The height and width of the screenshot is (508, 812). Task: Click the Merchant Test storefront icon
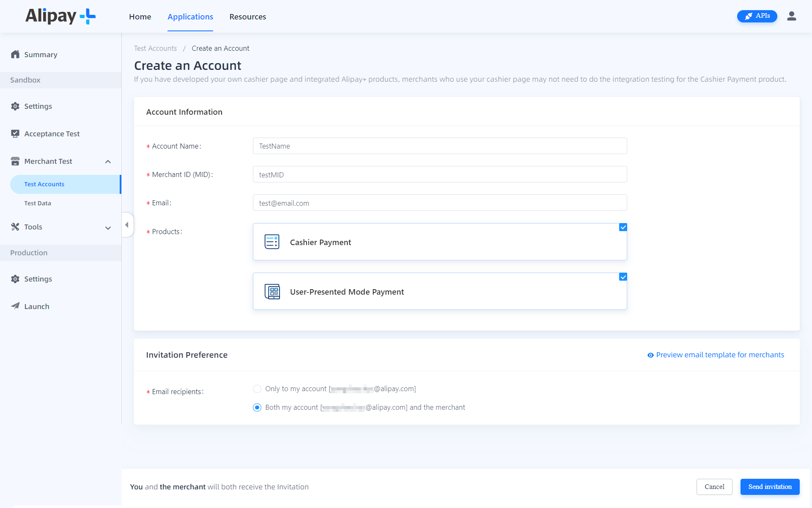coord(15,161)
